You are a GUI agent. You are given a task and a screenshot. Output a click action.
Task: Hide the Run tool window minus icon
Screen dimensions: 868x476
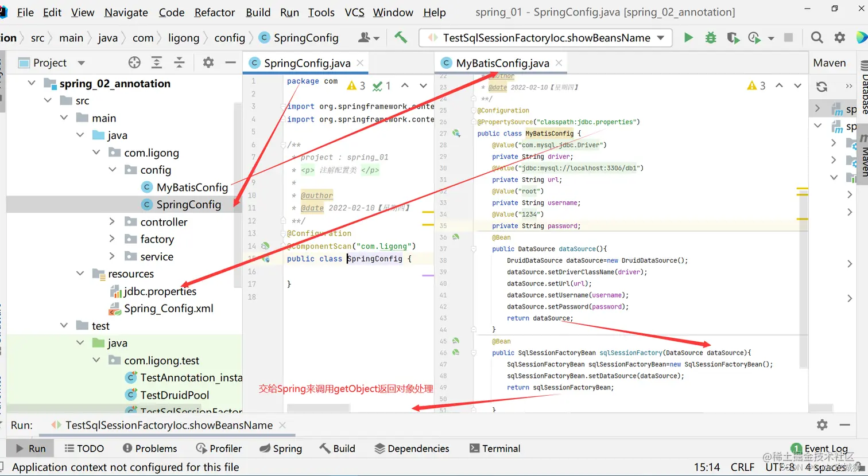point(844,424)
